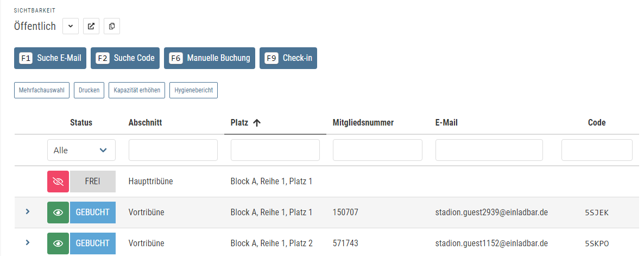
Task: Click the ascending sort arrow next to Platz
Action: (x=257, y=123)
